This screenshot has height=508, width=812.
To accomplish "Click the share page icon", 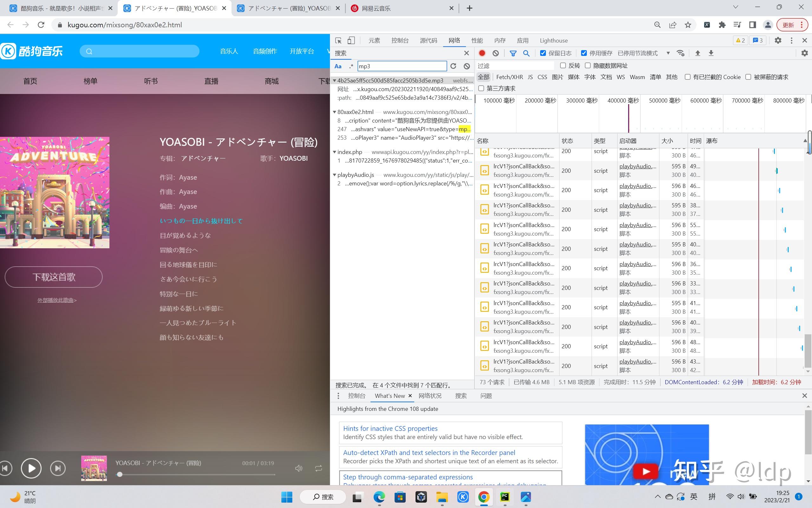I will tap(673, 25).
